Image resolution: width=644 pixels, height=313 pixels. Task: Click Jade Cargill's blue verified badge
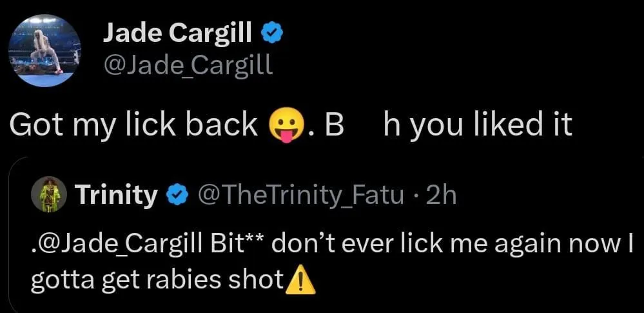click(x=270, y=34)
